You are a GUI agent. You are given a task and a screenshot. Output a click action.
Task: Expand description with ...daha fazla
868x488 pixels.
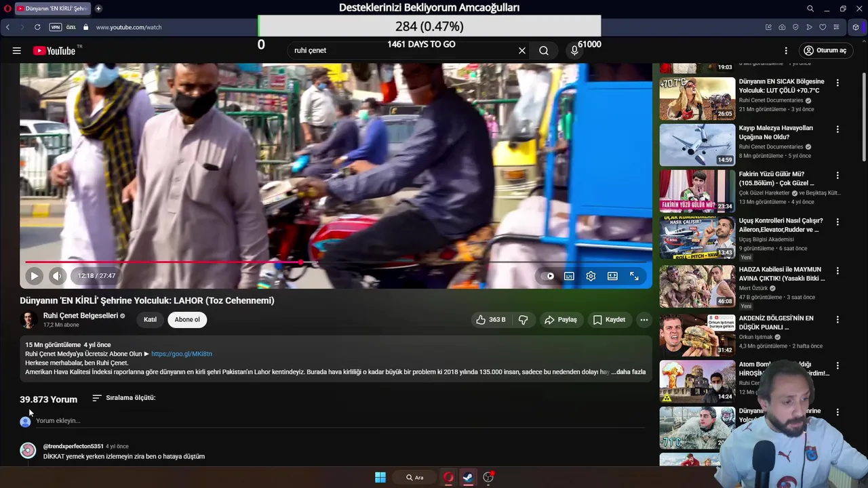(x=630, y=372)
